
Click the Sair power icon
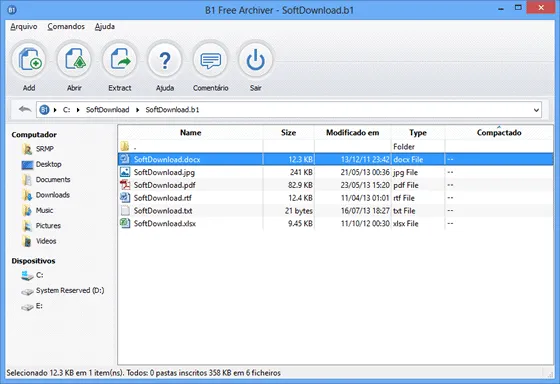[x=256, y=60]
